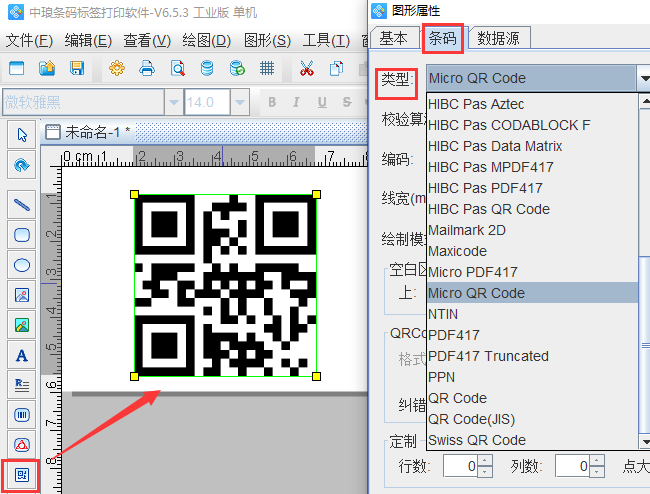Open the database settings icon
Screen dimensions: 650x494
pyautogui.click(x=207, y=69)
